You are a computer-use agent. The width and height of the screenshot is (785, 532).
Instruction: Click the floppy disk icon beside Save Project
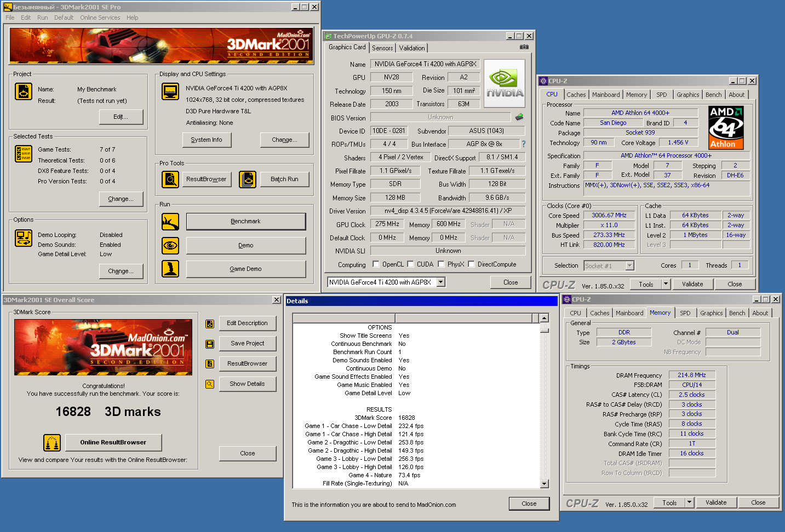pos(209,344)
